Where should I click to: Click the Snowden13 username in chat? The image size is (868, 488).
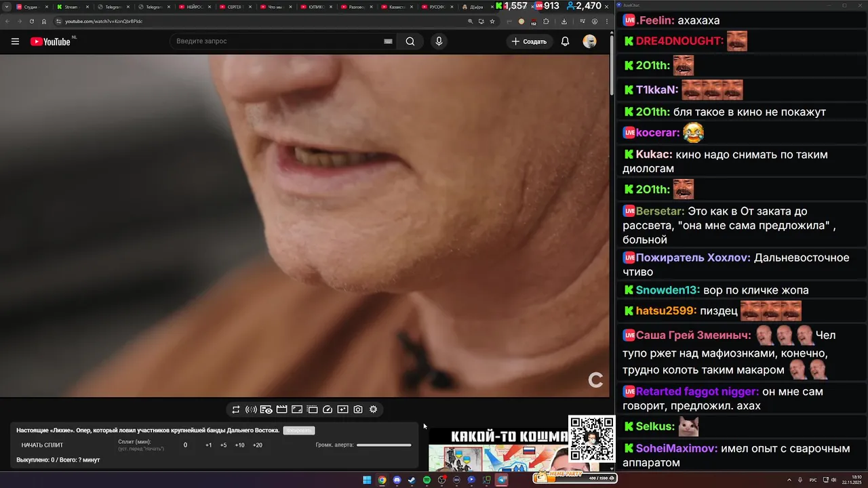[x=667, y=290]
